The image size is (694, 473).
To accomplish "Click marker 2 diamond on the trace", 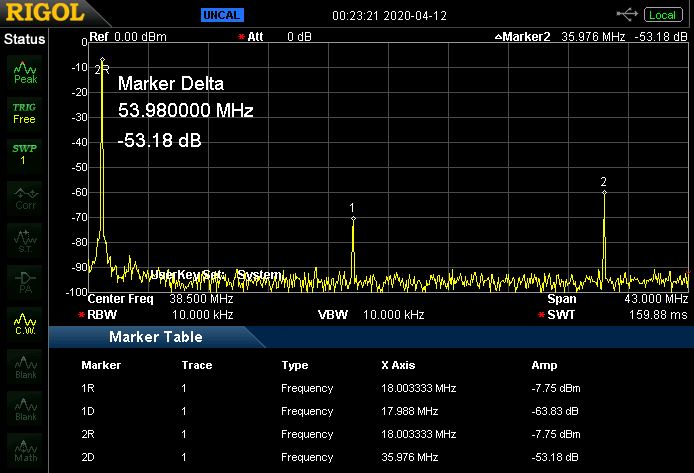I will point(604,192).
